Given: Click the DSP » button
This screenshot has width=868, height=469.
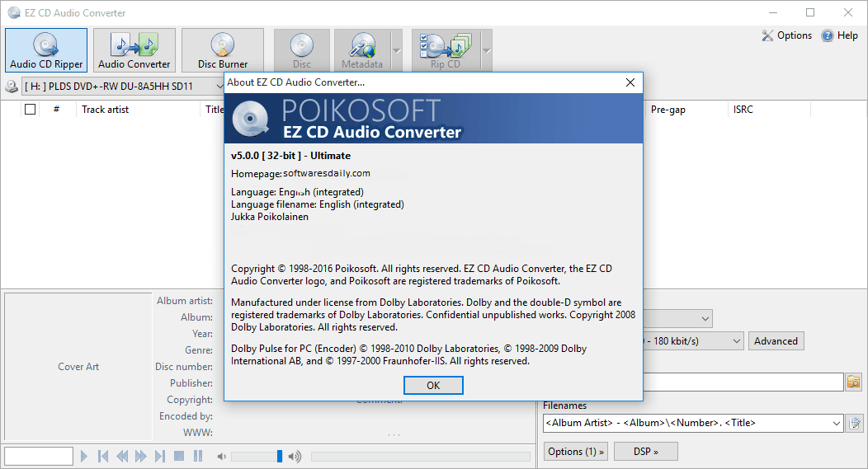Looking at the screenshot, I should coord(645,452).
